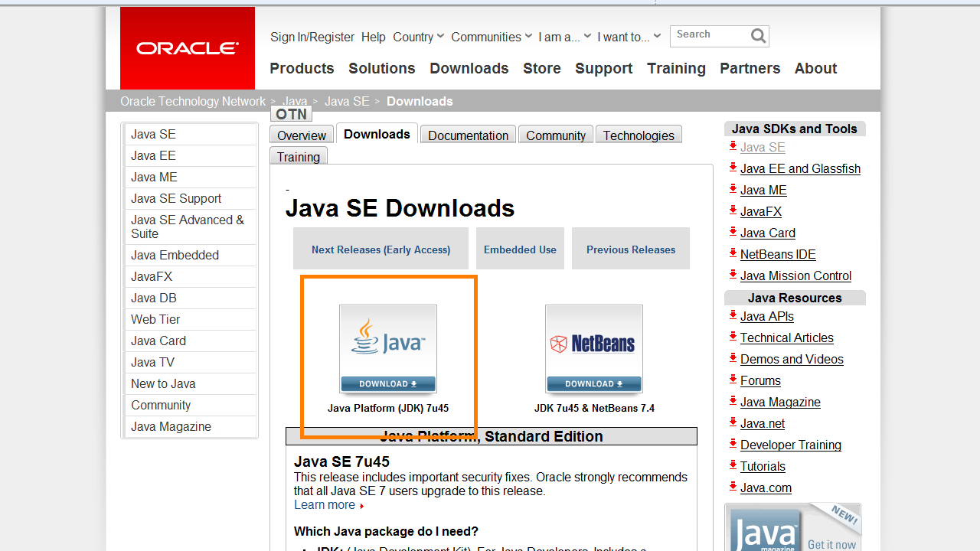Click the red arrow beside Java EE and Glassfish
The width and height of the screenshot is (980, 551).
(733, 168)
